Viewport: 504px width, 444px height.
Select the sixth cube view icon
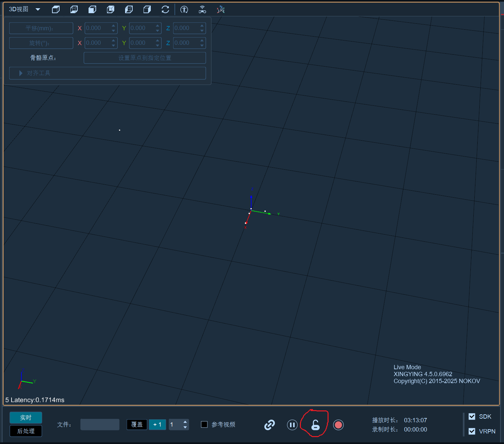tap(147, 10)
